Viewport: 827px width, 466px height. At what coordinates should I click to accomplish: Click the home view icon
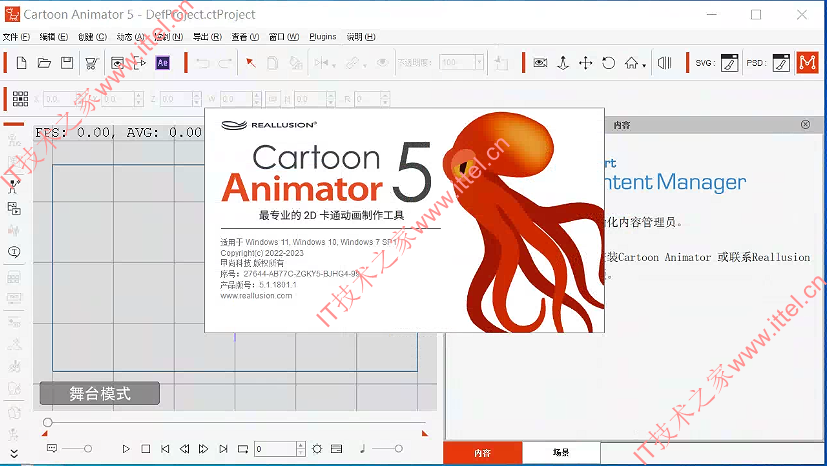coord(631,63)
